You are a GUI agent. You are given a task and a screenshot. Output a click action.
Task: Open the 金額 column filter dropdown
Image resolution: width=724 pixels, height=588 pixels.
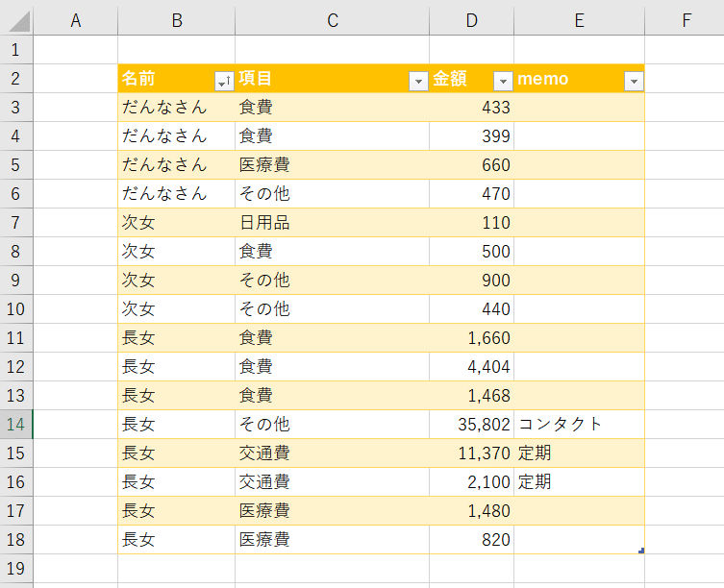[503, 82]
